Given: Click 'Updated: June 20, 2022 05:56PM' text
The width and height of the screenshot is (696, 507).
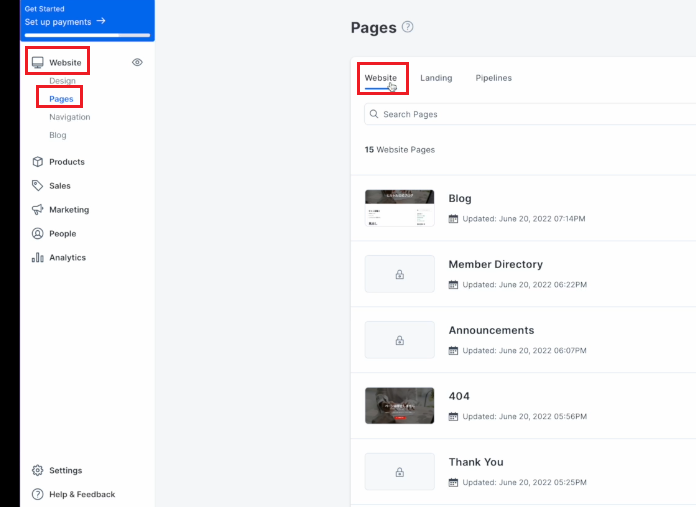Looking at the screenshot, I should (x=525, y=416).
